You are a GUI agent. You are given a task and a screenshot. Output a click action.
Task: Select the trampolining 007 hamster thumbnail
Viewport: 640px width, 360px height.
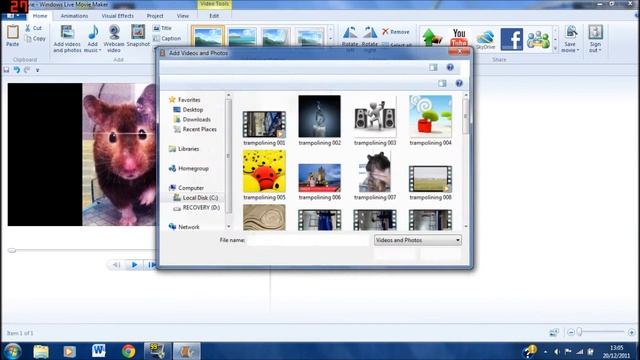[375, 172]
